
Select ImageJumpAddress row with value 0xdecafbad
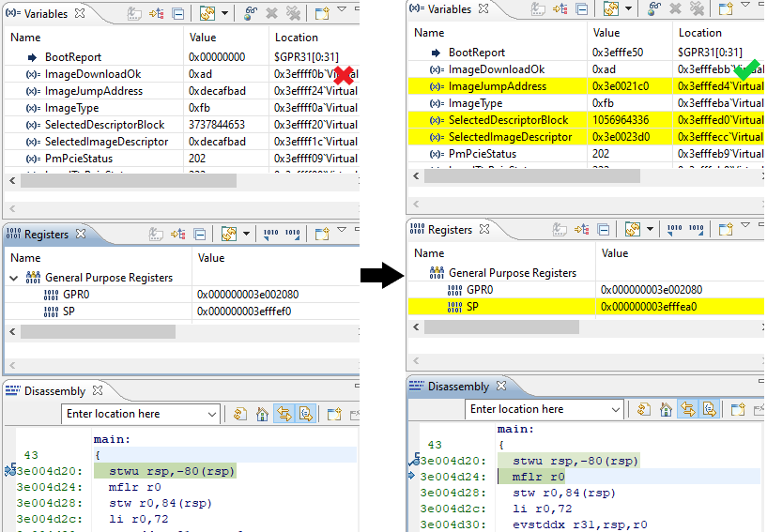[x=182, y=91]
